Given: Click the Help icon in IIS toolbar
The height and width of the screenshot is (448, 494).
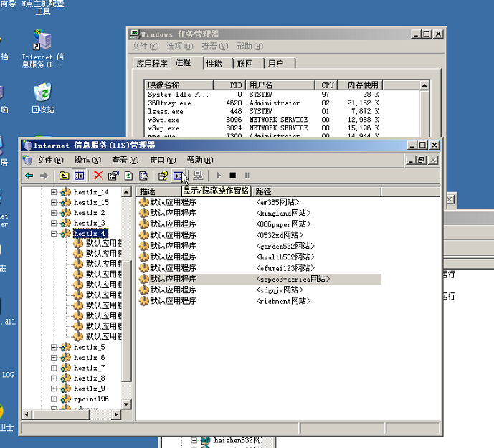Looking at the screenshot, I should (x=163, y=176).
